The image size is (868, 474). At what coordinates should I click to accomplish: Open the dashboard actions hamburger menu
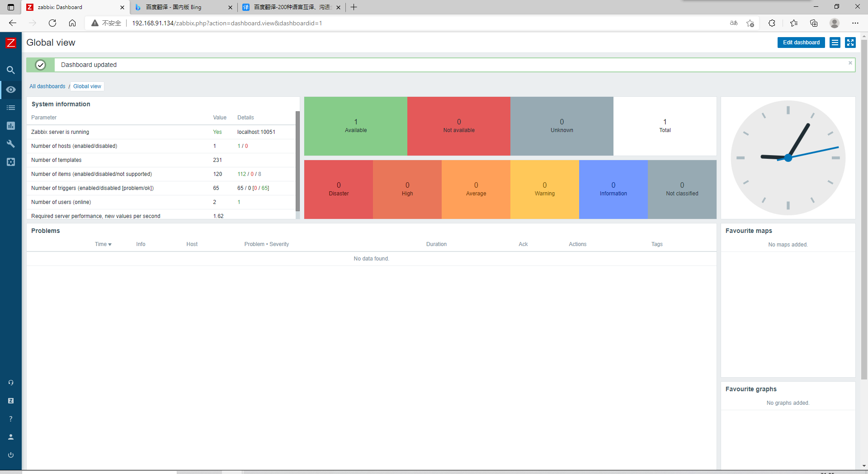(835, 43)
